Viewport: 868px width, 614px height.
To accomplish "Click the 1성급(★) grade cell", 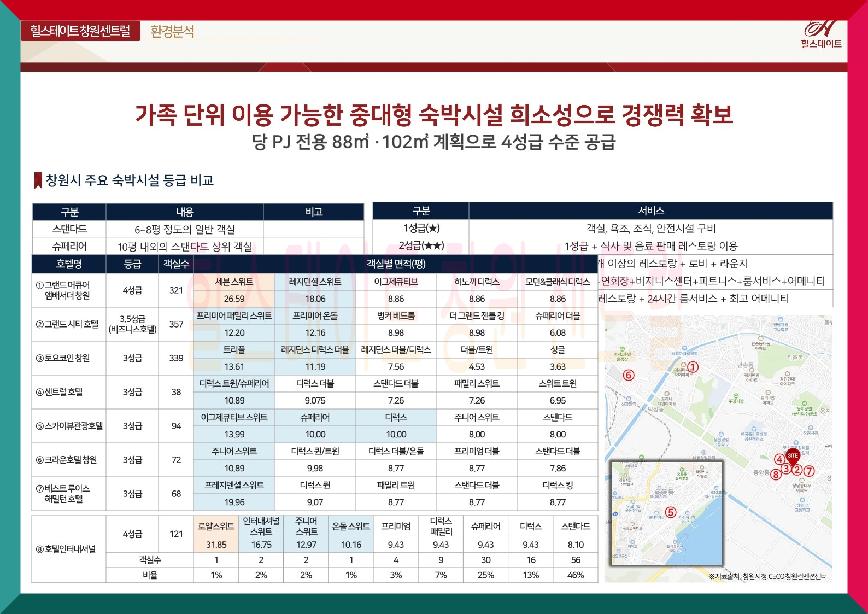I will pos(421,229).
